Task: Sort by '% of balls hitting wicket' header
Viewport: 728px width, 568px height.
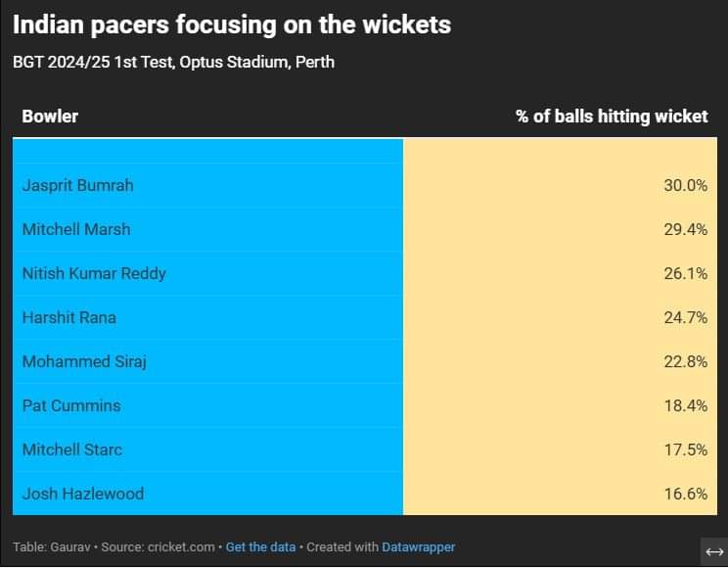Action: (x=611, y=116)
